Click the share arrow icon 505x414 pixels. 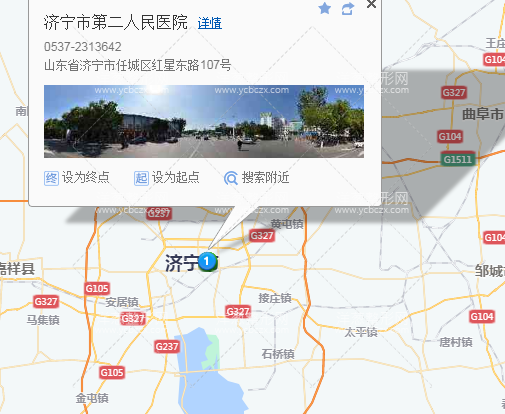coord(348,9)
